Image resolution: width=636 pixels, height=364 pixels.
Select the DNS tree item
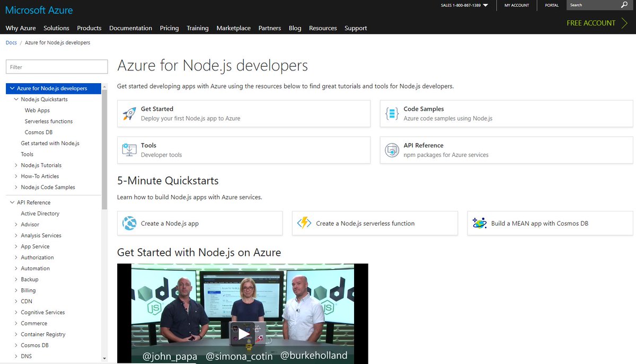point(26,356)
